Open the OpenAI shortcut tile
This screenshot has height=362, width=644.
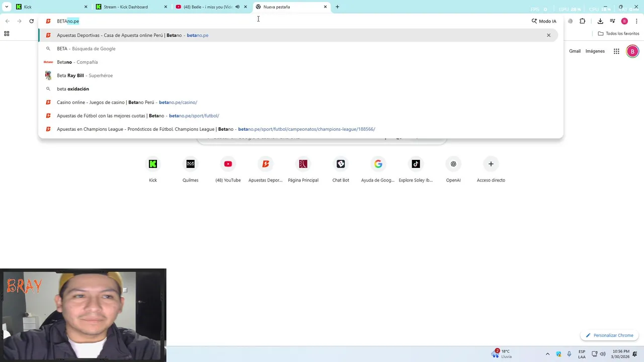453,170
